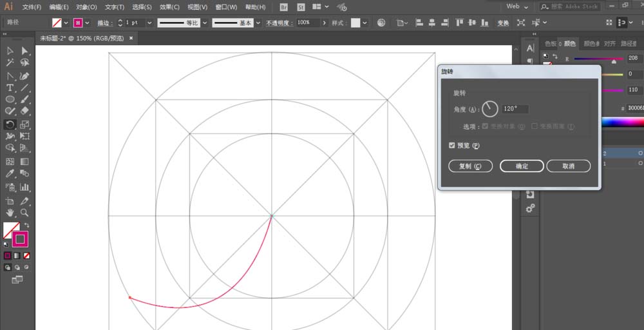Choose the Column Graph tool
This screenshot has width=644, height=330.
pyautogui.click(x=24, y=188)
